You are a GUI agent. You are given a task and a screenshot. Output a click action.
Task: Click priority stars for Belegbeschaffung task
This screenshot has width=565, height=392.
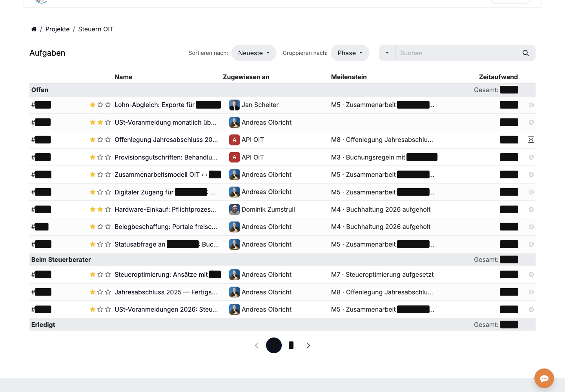tap(100, 227)
